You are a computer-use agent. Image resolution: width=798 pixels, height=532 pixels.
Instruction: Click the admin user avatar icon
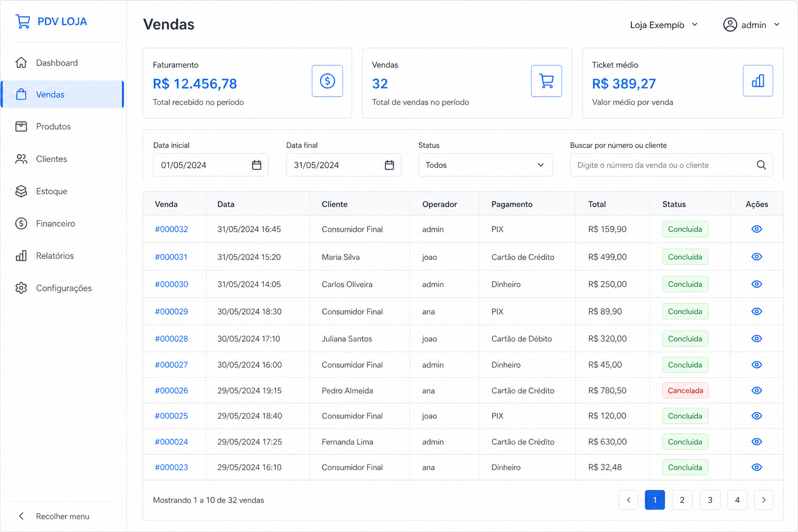click(x=730, y=25)
